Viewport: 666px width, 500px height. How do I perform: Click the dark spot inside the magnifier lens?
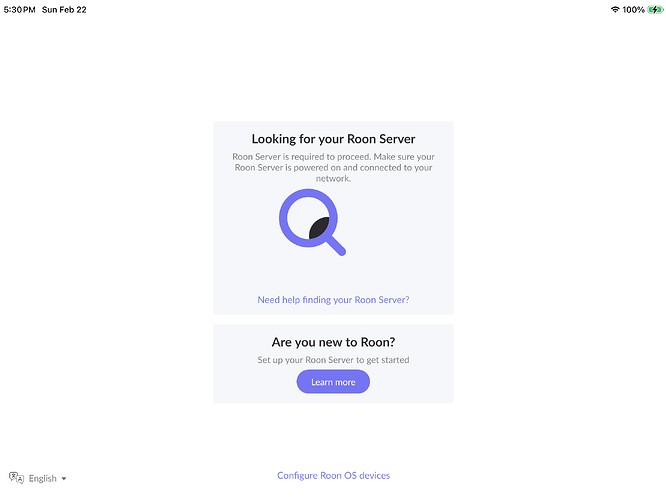coord(320,228)
